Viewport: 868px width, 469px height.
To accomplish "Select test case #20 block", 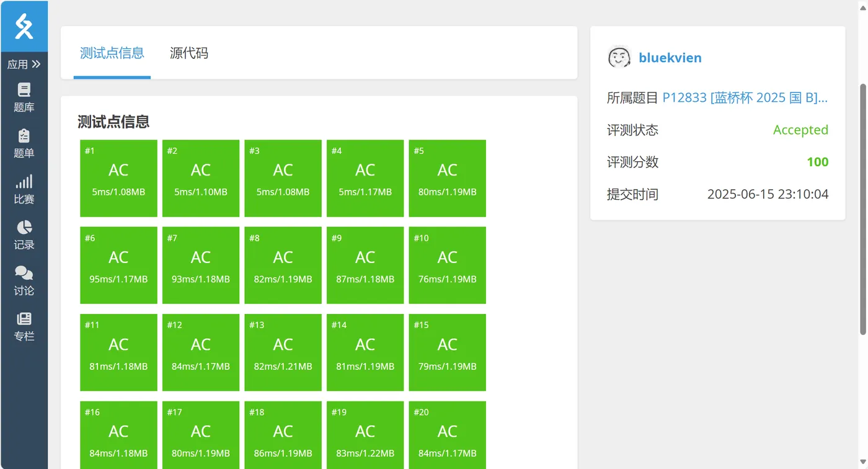I will [447, 435].
